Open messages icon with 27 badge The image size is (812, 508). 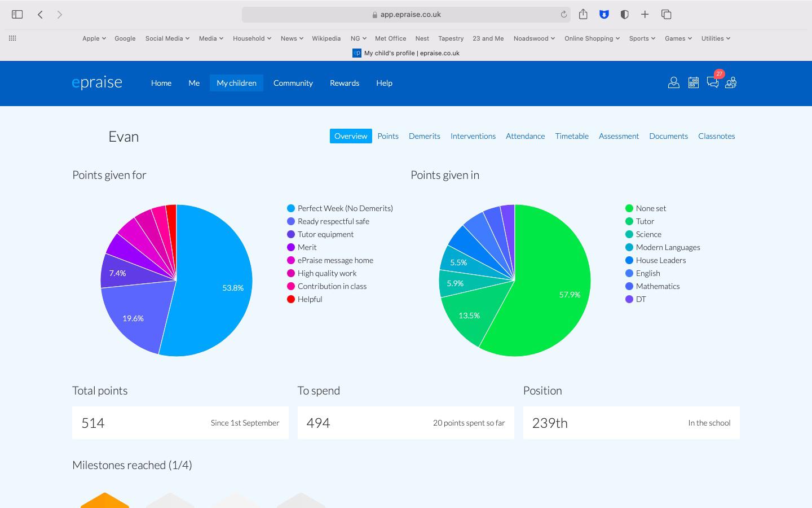coord(713,83)
